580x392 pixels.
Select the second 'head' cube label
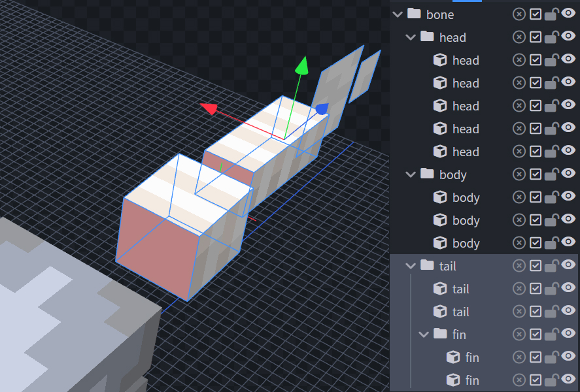tap(466, 84)
